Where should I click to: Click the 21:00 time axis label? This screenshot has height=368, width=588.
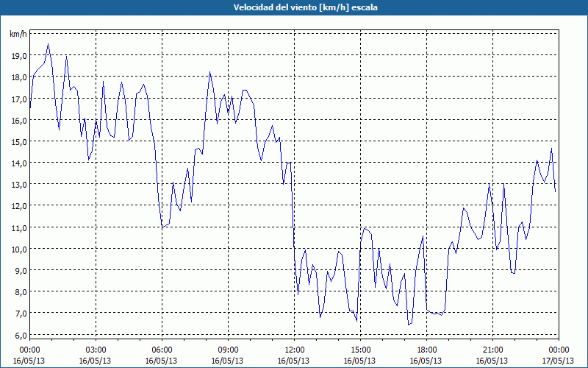492,350
